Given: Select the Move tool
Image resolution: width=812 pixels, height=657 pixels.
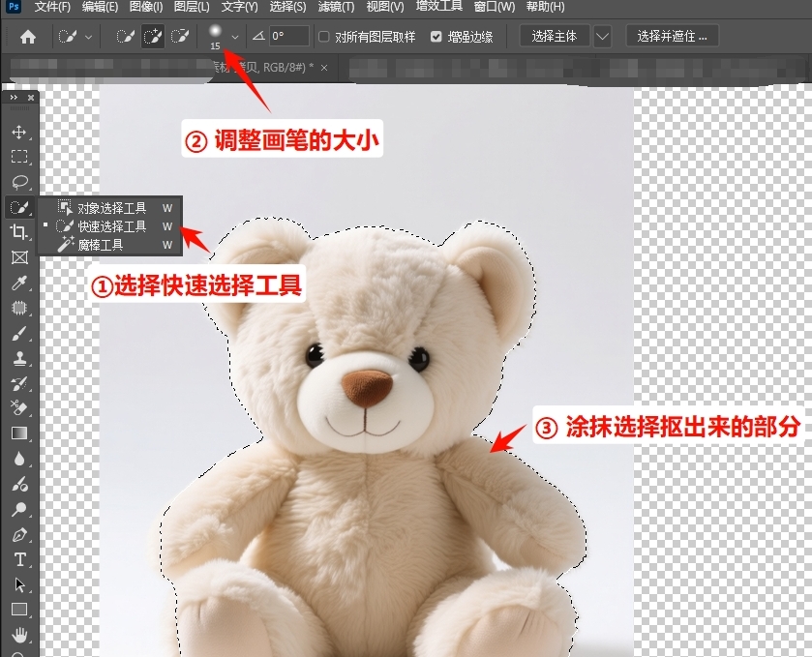Looking at the screenshot, I should 19,130.
